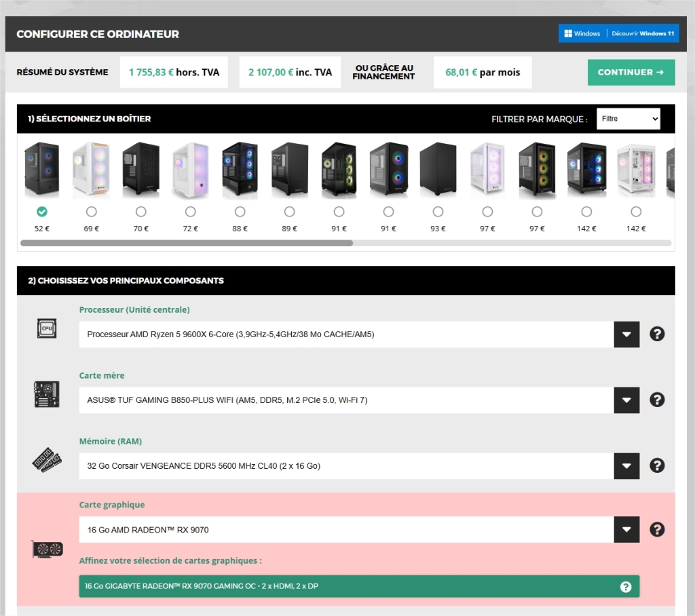Open ASUS TUF GAMING B850-PLUS select field

click(359, 400)
